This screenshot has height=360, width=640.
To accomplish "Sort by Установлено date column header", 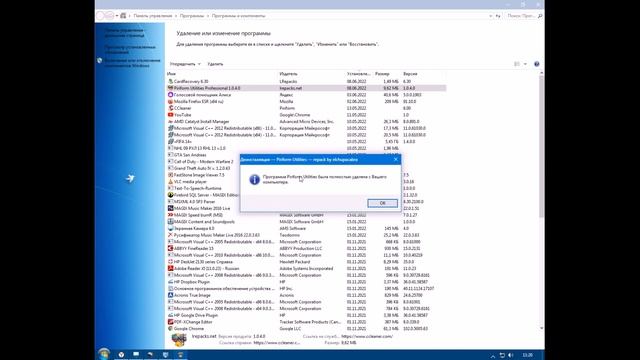I will [x=358, y=74].
